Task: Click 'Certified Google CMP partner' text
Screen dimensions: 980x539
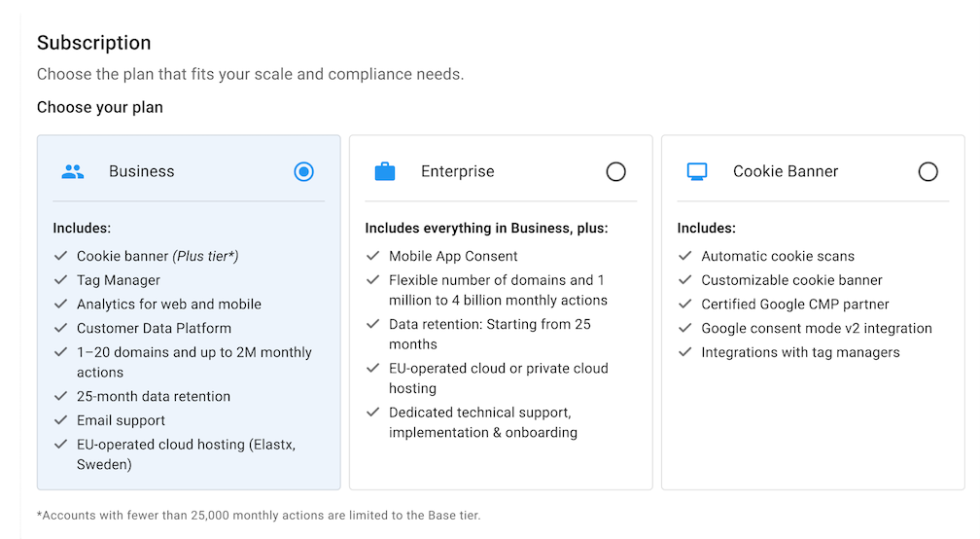Action: tap(795, 305)
